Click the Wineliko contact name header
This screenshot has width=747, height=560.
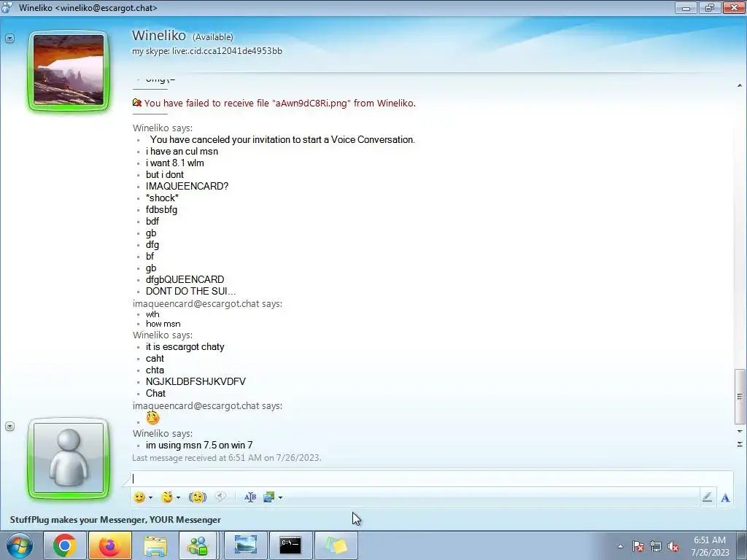pos(158,35)
